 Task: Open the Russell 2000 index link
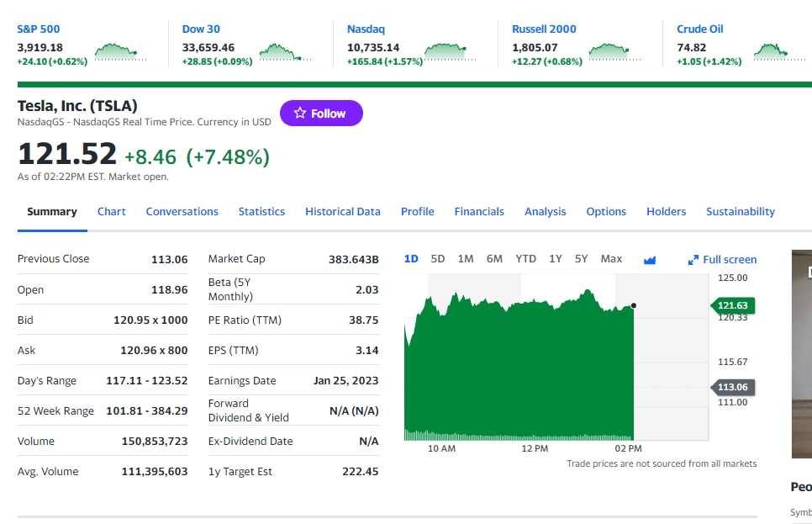click(x=544, y=29)
